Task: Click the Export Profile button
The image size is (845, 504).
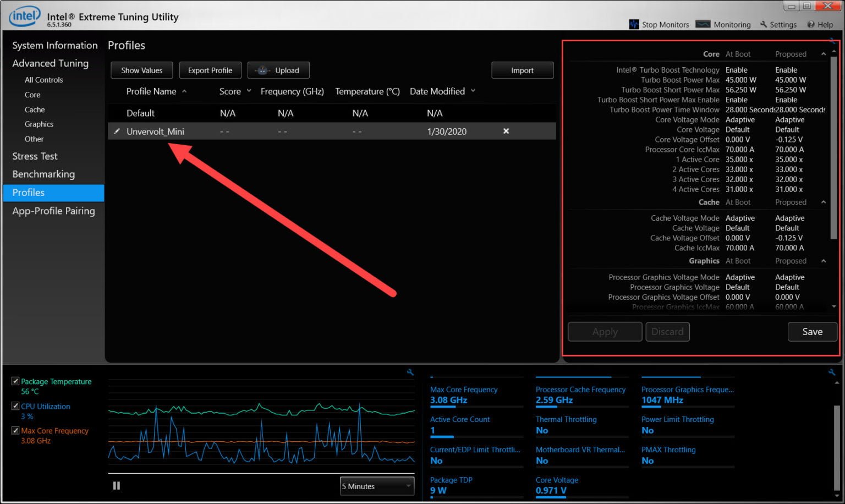Action: 210,70
